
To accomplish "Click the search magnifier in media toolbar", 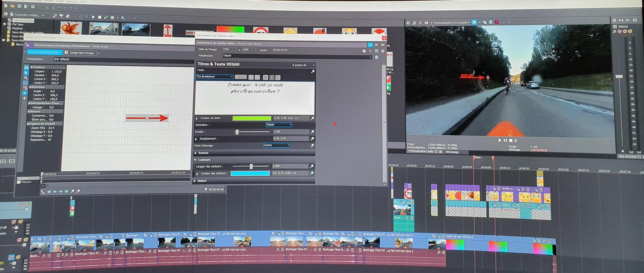I will click(123, 18).
